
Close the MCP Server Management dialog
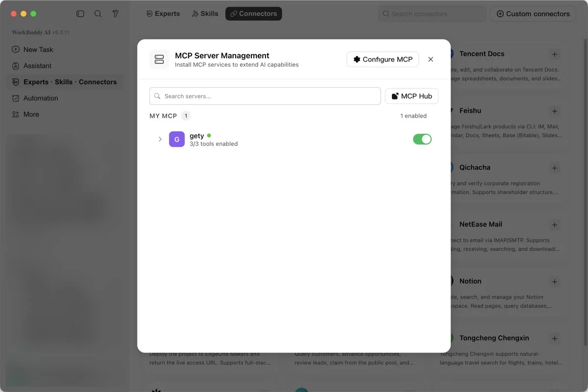click(431, 59)
